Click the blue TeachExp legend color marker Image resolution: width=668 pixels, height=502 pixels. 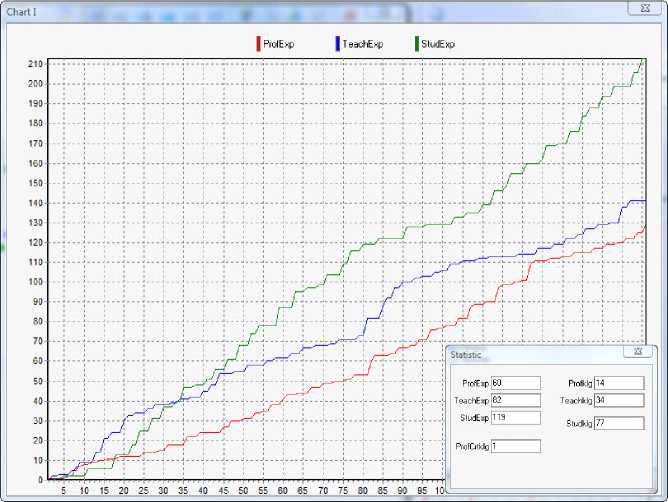pyautogui.click(x=335, y=44)
